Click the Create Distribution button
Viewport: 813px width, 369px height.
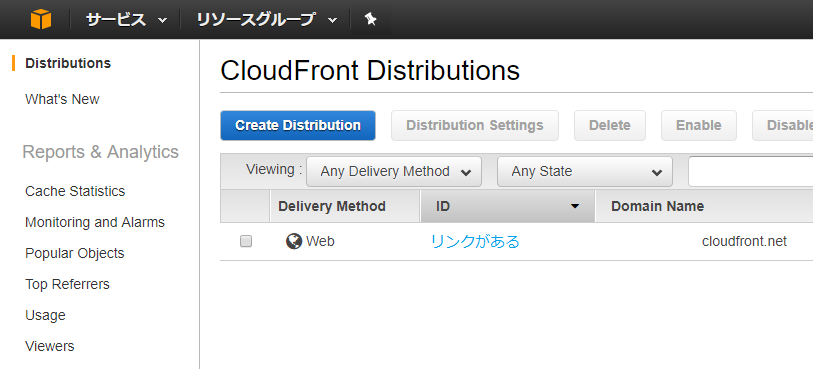(x=298, y=125)
